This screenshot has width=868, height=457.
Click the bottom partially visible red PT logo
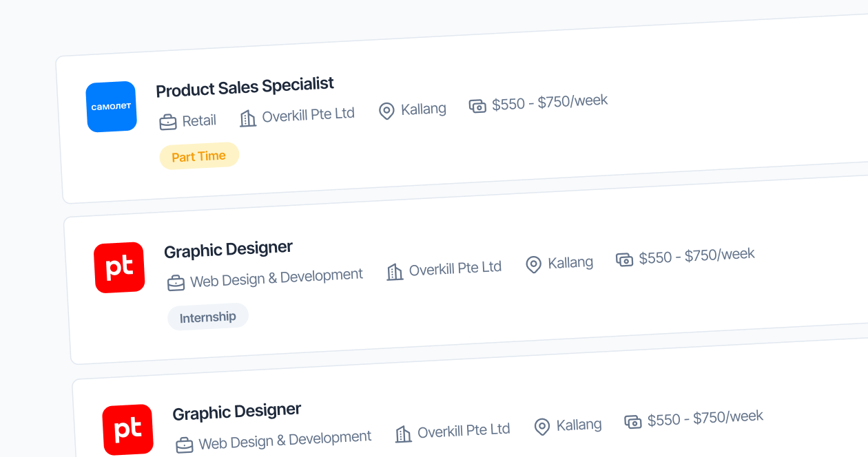tap(127, 429)
